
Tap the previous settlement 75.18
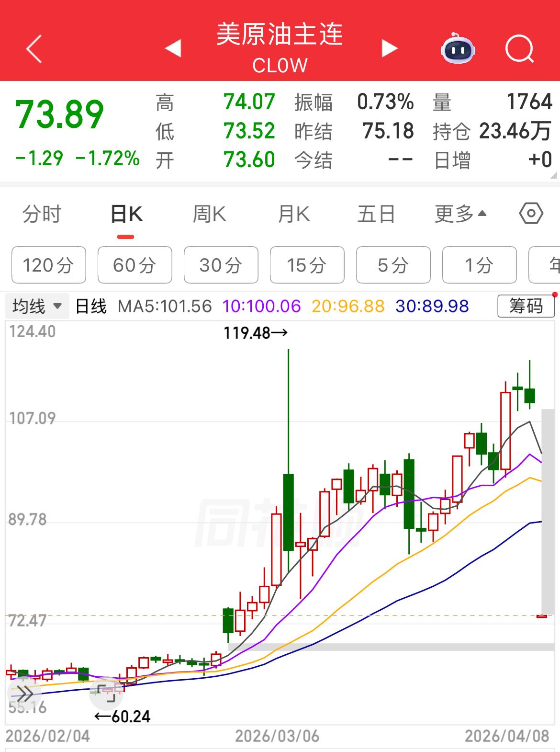click(388, 131)
